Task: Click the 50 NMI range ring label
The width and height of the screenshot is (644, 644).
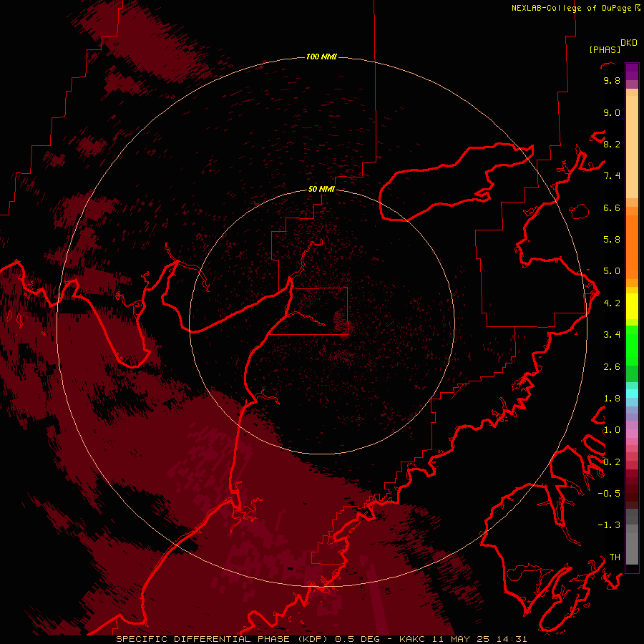Action: pos(321,189)
